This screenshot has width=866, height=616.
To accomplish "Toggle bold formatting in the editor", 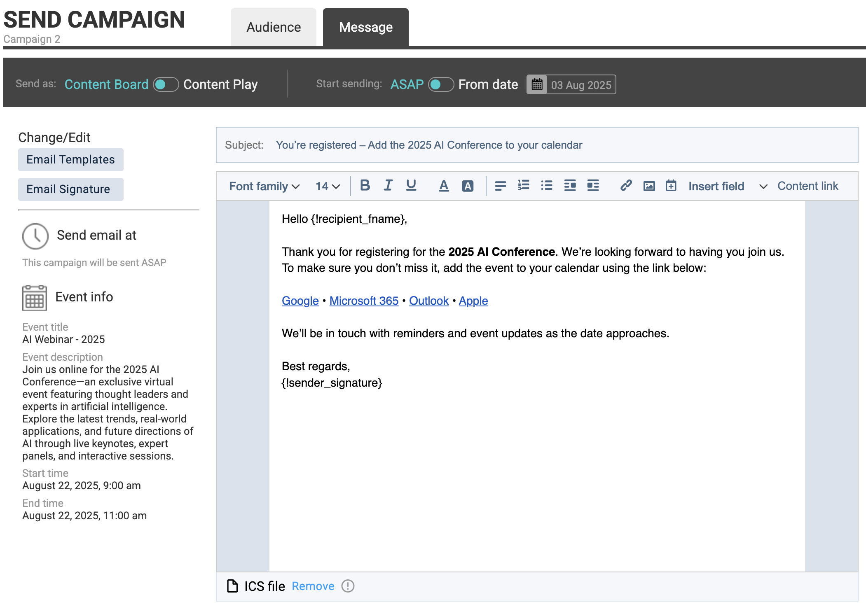I will 365,186.
